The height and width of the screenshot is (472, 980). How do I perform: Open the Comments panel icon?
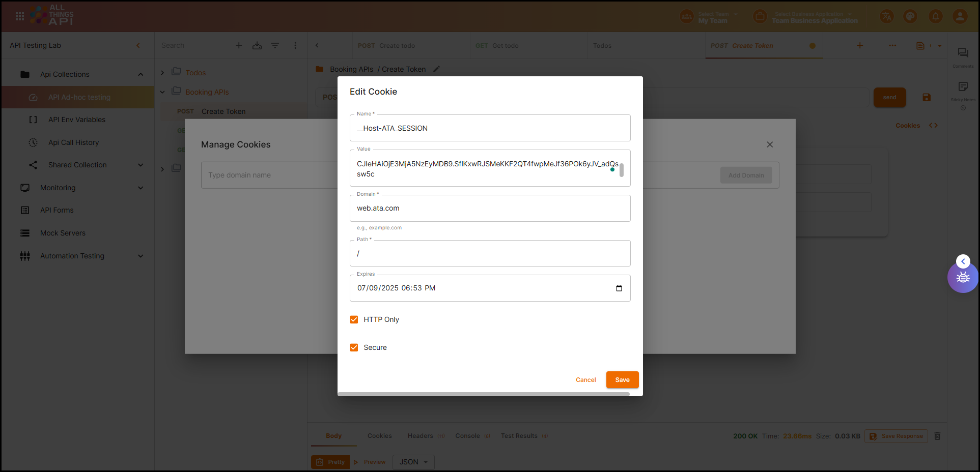point(963,53)
